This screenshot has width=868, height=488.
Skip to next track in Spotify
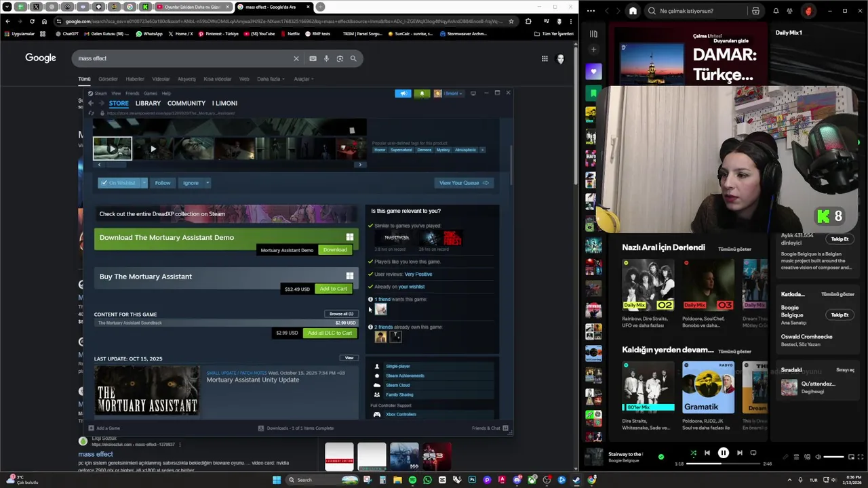[x=739, y=453]
